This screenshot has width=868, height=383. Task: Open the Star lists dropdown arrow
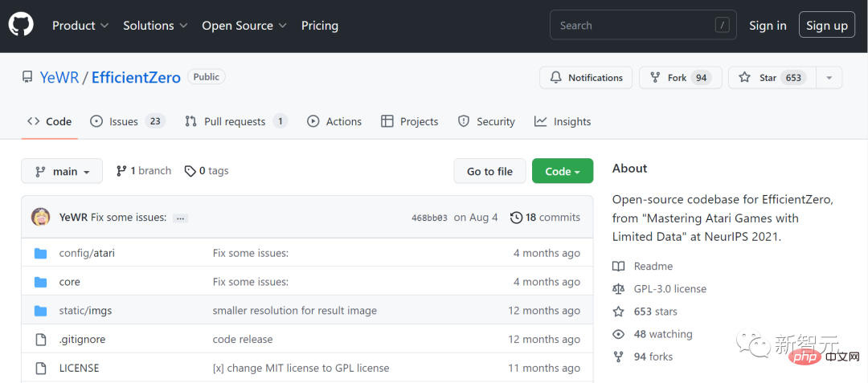[829, 78]
